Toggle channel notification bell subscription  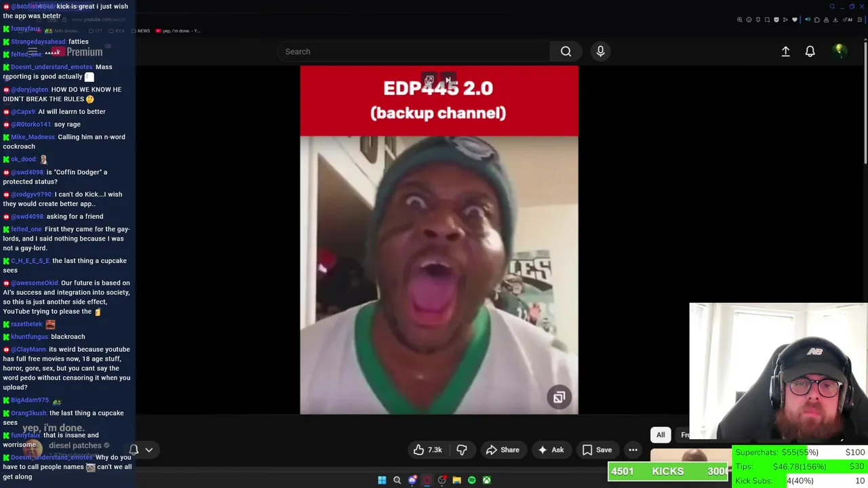tap(134, 449)
